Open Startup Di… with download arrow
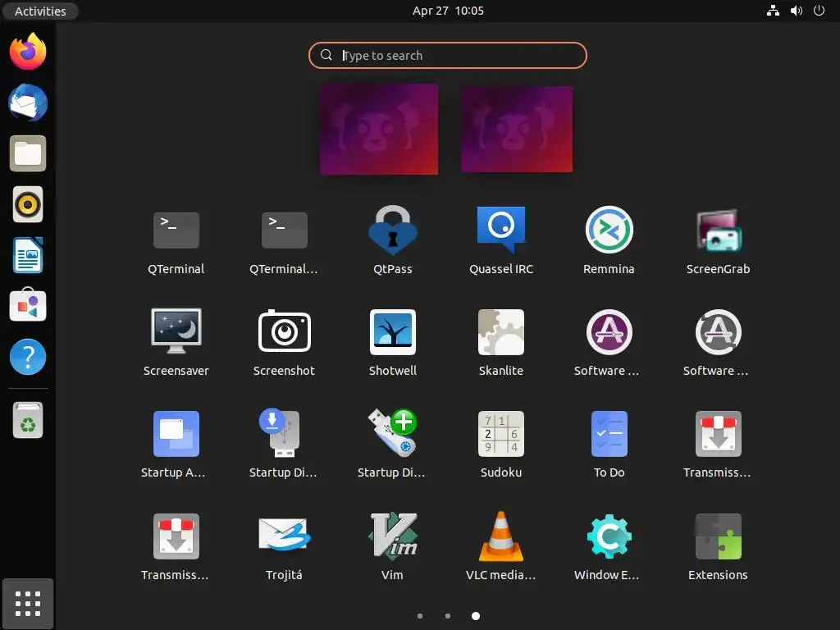The image size is (840, 630). pos(281,433)
